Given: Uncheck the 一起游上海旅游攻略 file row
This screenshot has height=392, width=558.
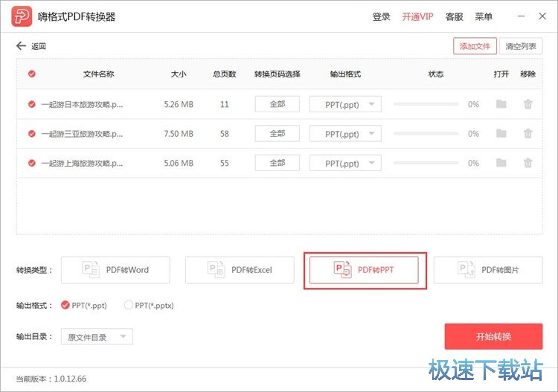Looking at the screenshot, I should tap(32, 163).
